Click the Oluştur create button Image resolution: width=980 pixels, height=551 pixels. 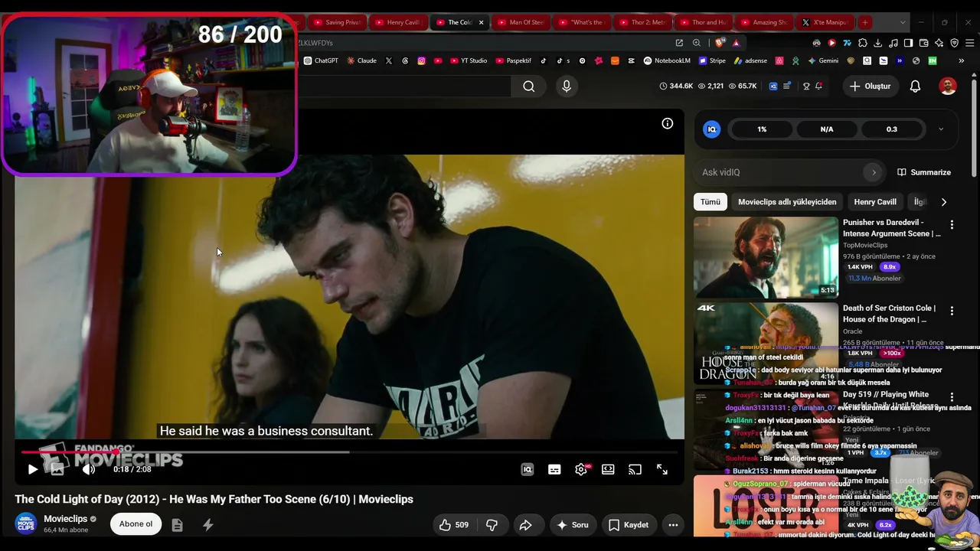click(x=870, y=86)
